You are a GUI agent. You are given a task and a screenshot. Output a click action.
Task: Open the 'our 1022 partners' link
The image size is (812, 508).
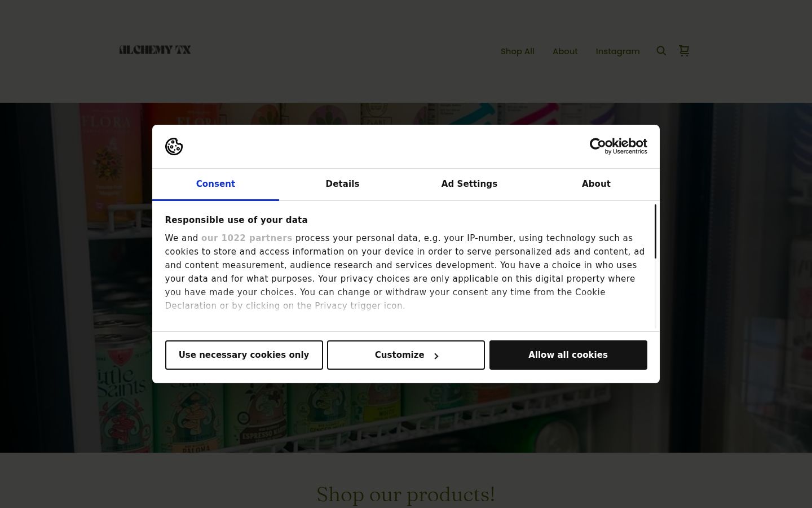coord(246,238)
